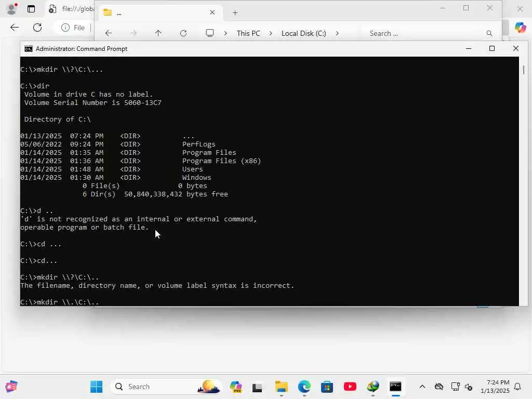Minimize the Command Prompt window
The height and width of the screenshot is (399, 532).
click(x=469, y=48)
